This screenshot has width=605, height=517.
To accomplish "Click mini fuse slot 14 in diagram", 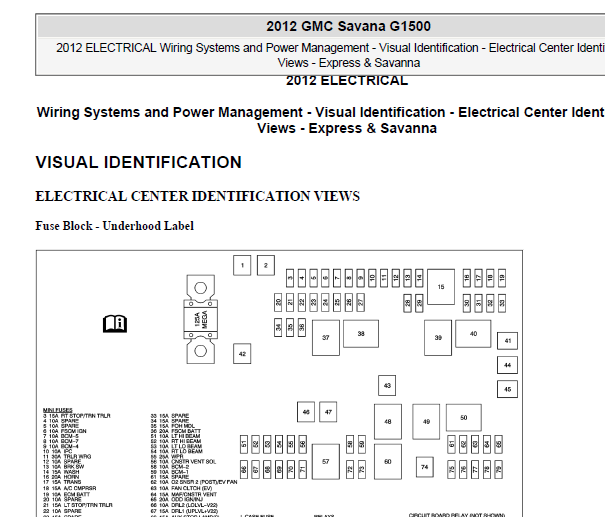I will 419,278.
